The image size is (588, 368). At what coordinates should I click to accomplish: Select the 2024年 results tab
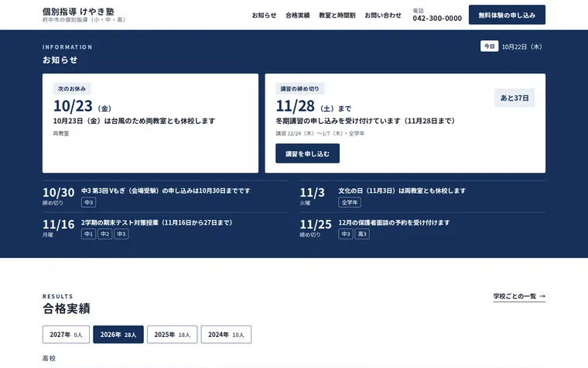coord(226,335)
